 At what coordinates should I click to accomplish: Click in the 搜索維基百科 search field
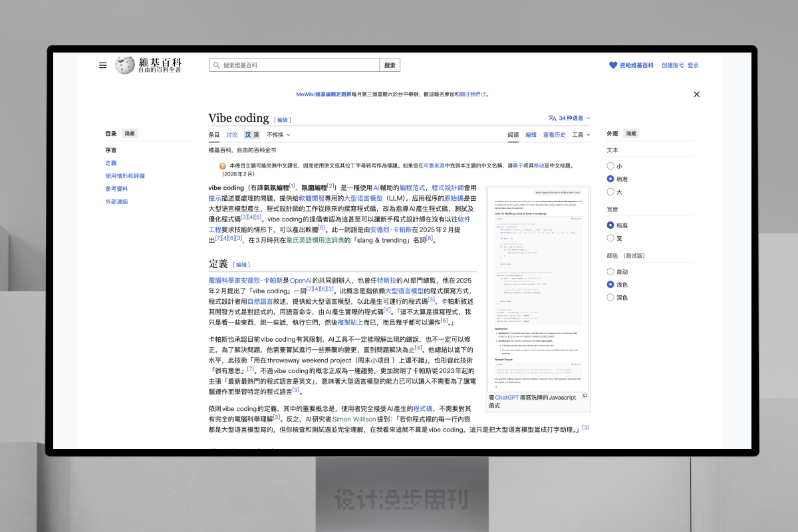click(295, 65)
